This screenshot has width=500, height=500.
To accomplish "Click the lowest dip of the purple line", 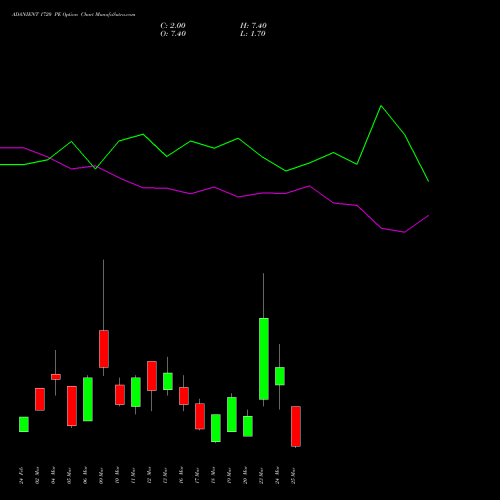I will point(404,232).
